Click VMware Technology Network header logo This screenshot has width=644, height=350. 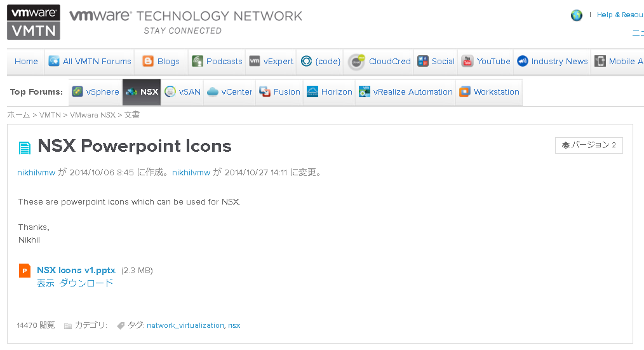tap(185, 22)
